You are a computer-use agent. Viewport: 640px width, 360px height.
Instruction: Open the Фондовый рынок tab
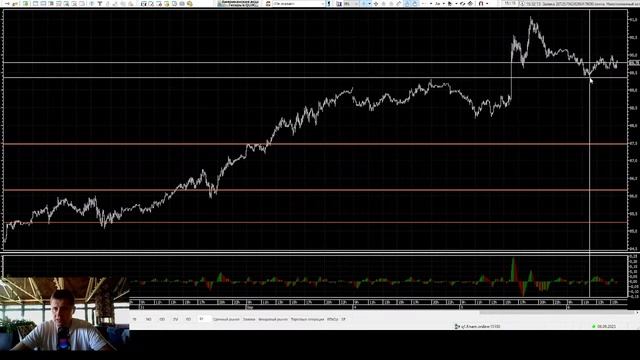(273, 319)
